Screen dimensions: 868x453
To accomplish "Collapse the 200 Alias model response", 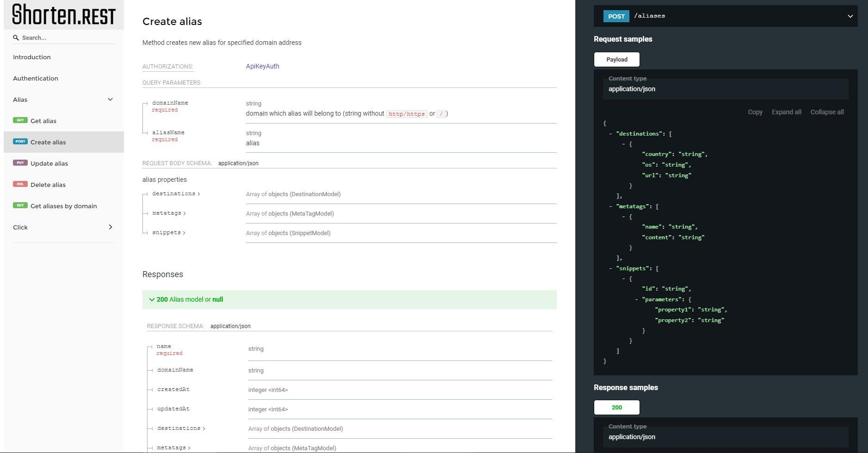I will [152, 299].
